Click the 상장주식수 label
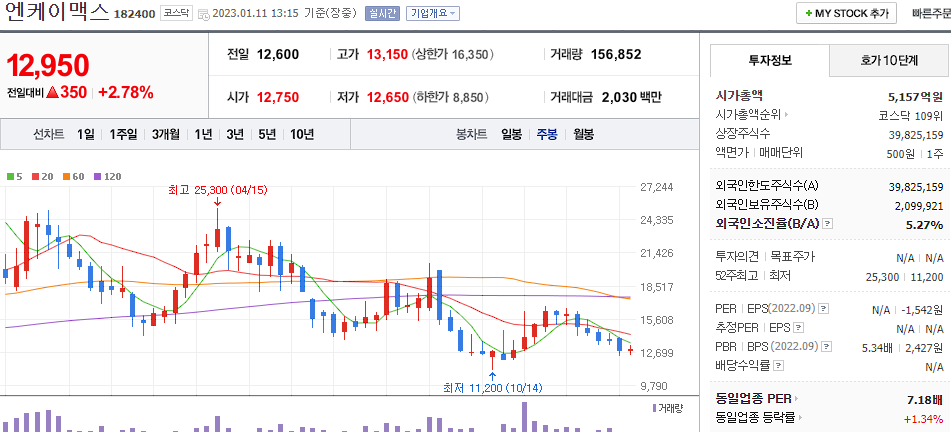This screenshot has height=432, width=951. click(743, 133)
